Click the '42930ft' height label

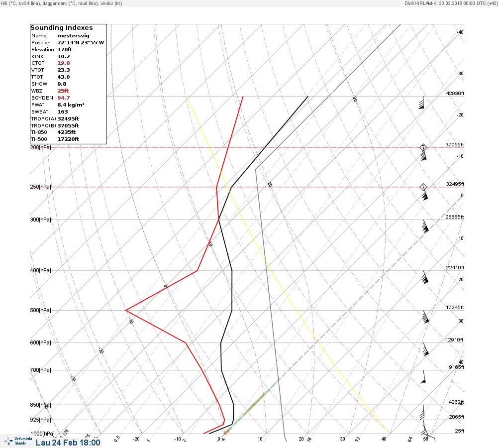[455, 93]
